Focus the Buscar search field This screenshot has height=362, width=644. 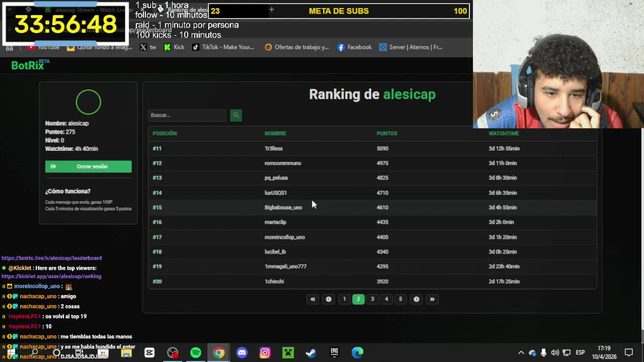coord(187,115)
